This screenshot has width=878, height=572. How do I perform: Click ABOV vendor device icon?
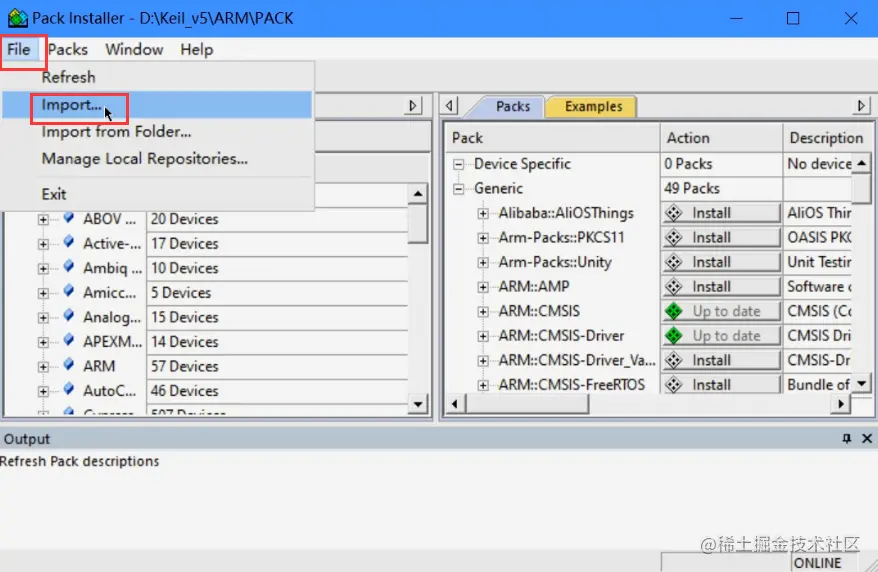click(x=69, y=218)
